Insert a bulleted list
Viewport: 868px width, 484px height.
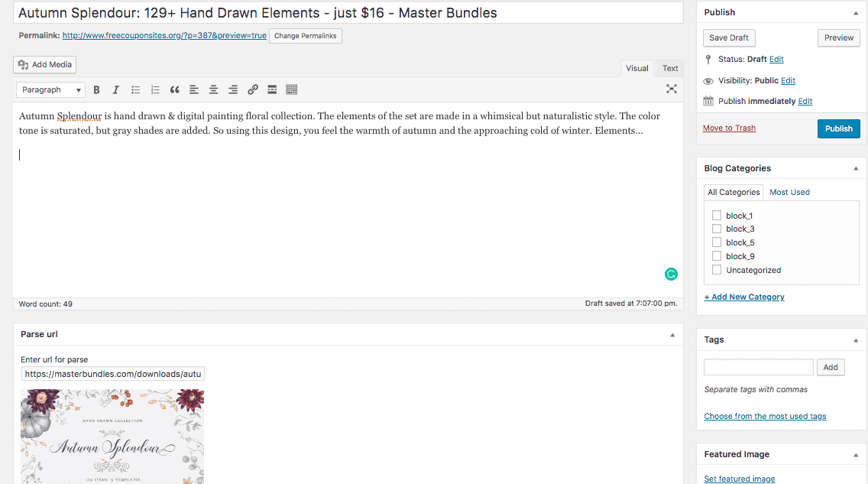click(136, 89)
